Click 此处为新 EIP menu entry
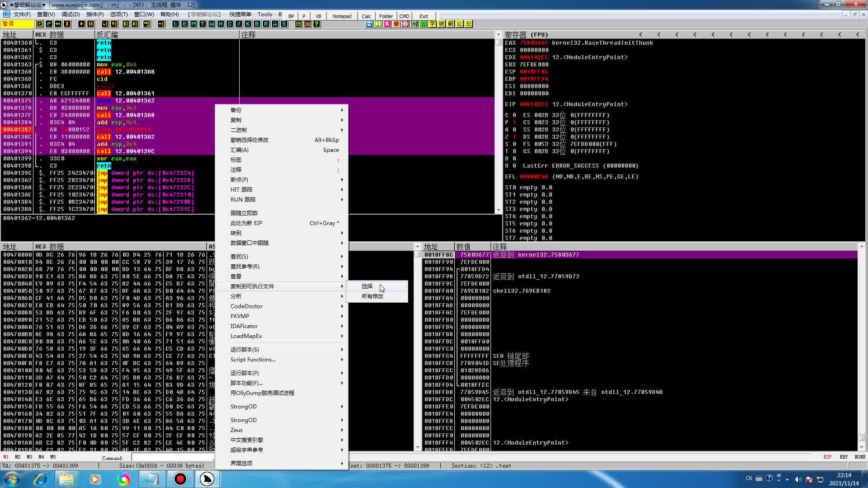 pyautogui.click(x=282, y=223)
